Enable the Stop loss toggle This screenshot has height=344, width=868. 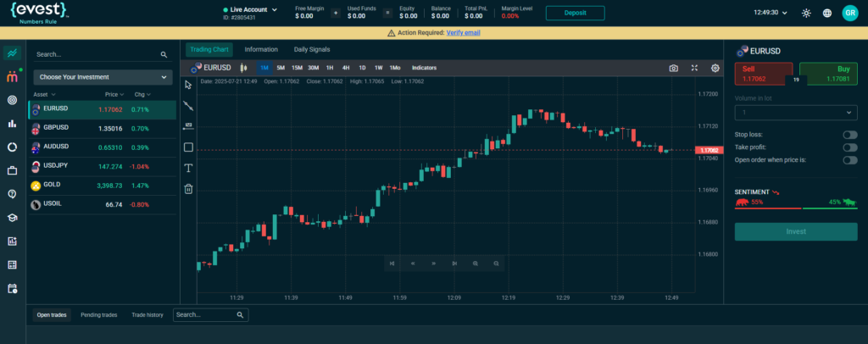849,135
